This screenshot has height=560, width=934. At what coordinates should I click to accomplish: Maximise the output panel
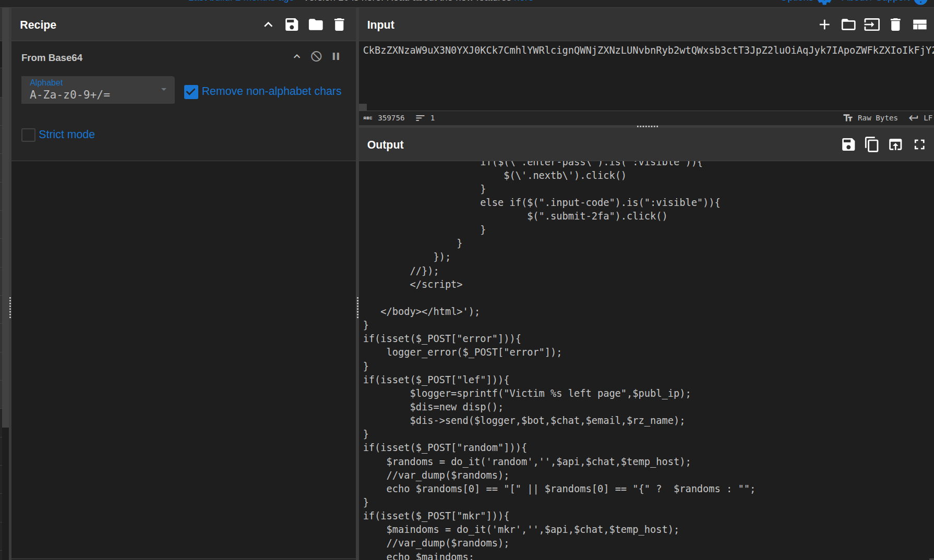click(919, 144)
